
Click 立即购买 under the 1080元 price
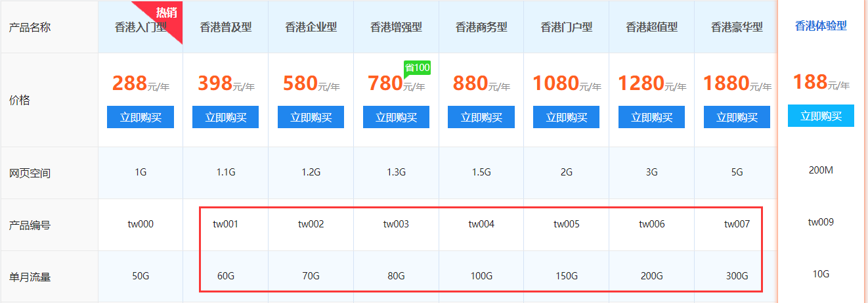[x=566, y=118]
